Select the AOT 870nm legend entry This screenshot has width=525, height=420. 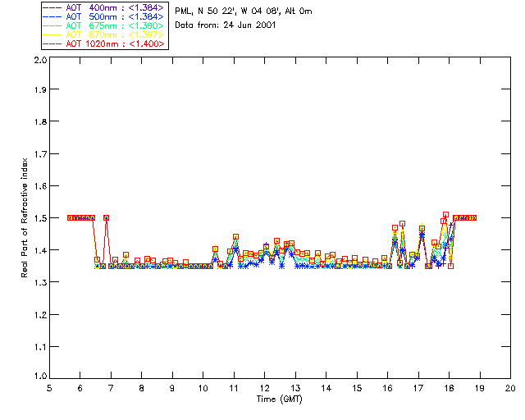tap(104, 34)
